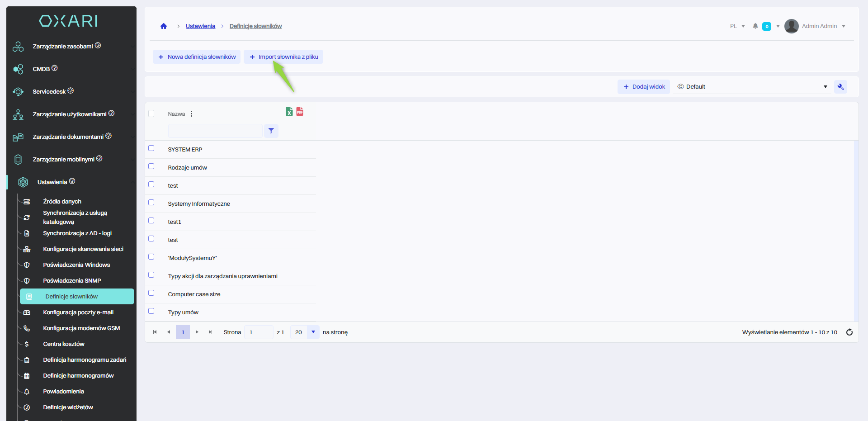Image resolution: width=868 pixels, height=421 pixels.
Task: Click Import słownika z pliku button
Action: click(x=283, y=57)
